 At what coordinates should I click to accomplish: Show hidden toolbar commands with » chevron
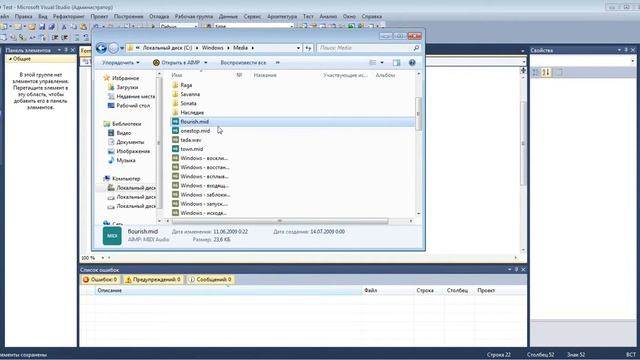(278, 63)
